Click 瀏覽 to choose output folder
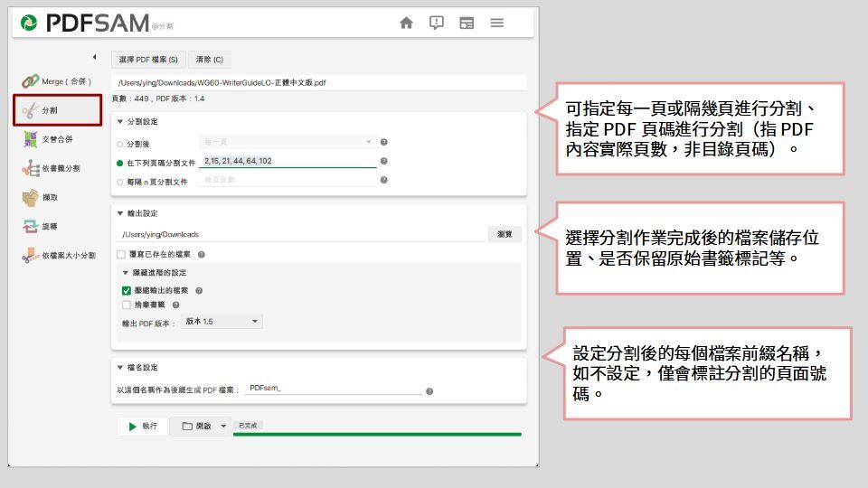Image resolution: width=868 pixels, height=488 pixels. point(505,234)
